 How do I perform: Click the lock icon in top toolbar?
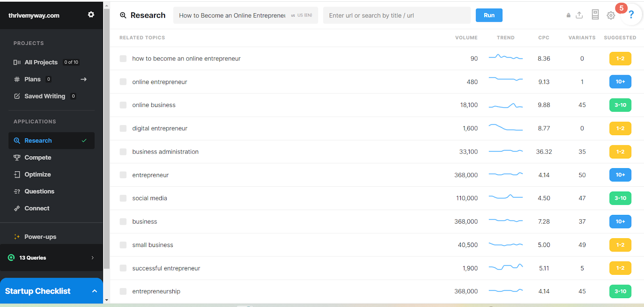click(568, 15)
